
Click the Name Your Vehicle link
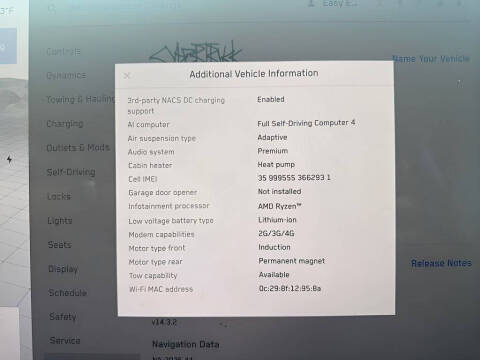(431, 59)
